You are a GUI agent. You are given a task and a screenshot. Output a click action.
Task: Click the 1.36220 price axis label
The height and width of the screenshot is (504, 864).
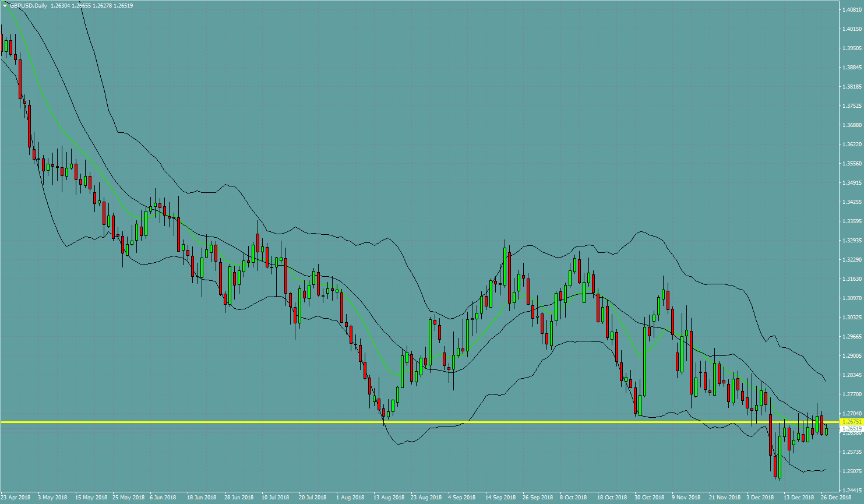click(x=851, y=144)
